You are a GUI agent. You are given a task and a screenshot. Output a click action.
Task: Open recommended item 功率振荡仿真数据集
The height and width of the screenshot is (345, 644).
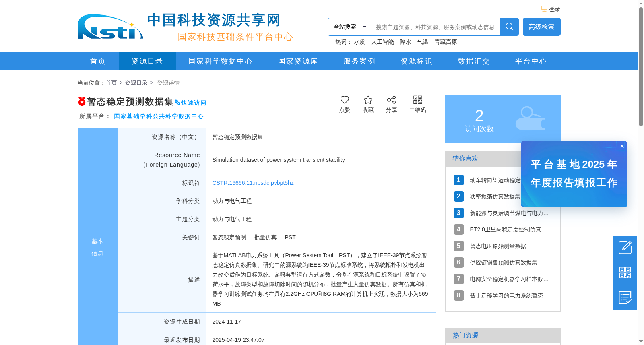(x=495, y=196)
